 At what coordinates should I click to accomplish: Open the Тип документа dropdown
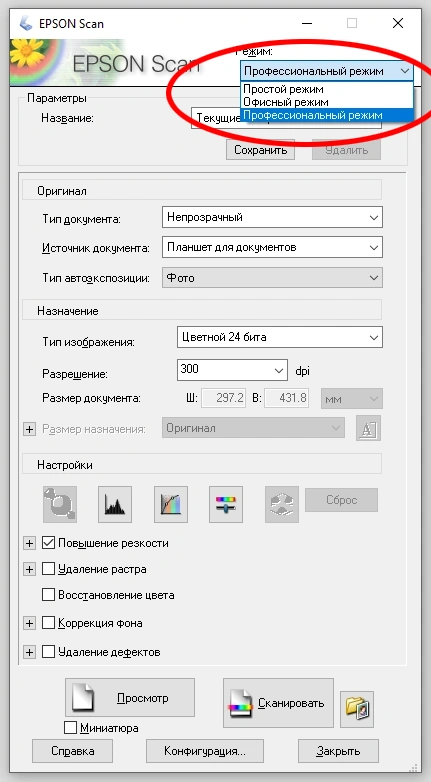tap(272, 217)
